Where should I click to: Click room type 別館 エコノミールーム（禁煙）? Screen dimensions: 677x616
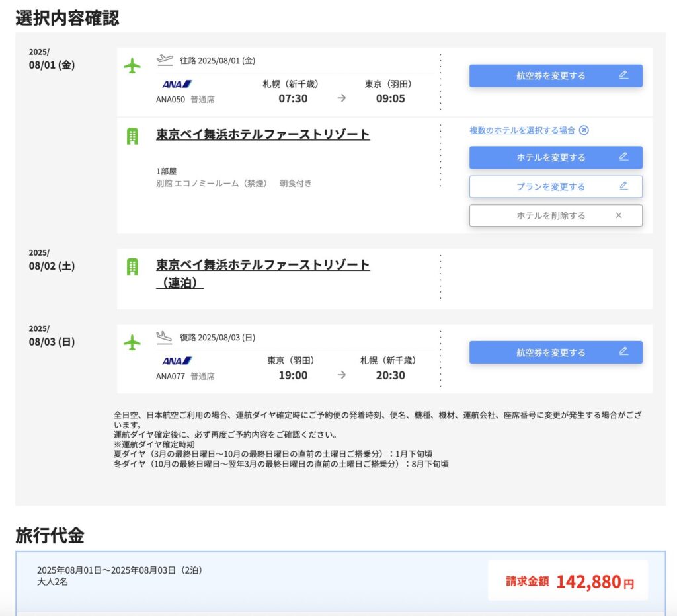point(212,184)
